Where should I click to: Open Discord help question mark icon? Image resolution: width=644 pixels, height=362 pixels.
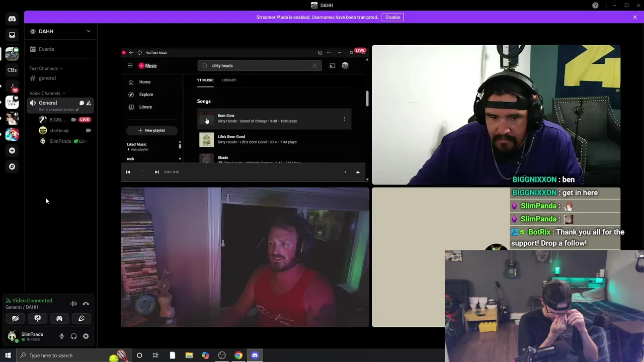point(595,6)
